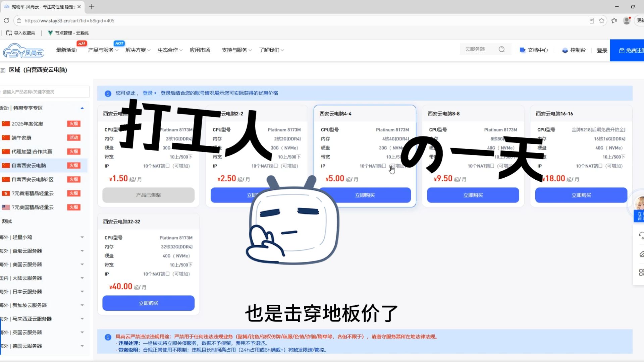Expand the 生态合作 dropdown menu
644x362 pixels.
pos(170,50)
